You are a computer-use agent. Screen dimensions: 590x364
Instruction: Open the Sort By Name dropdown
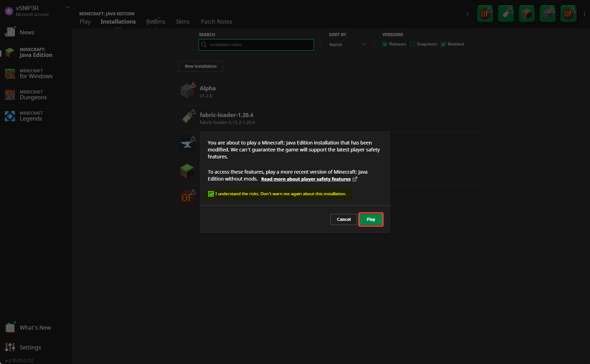tap(347, 44)
